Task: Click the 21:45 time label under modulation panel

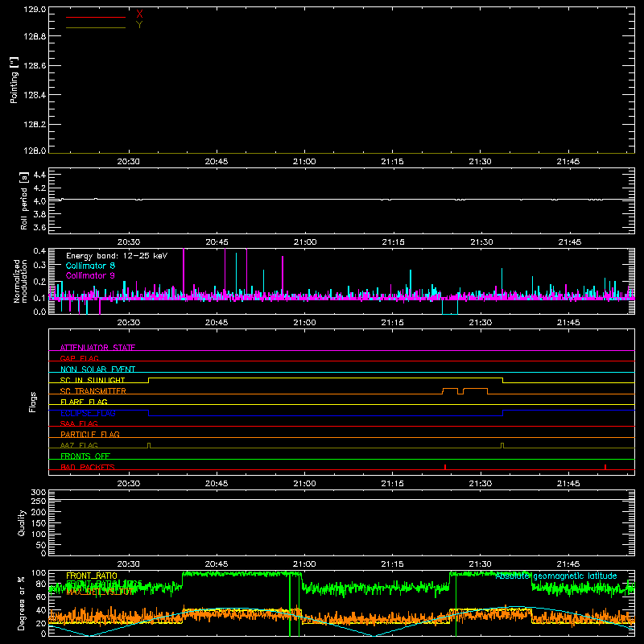Action: coord(568,323)
